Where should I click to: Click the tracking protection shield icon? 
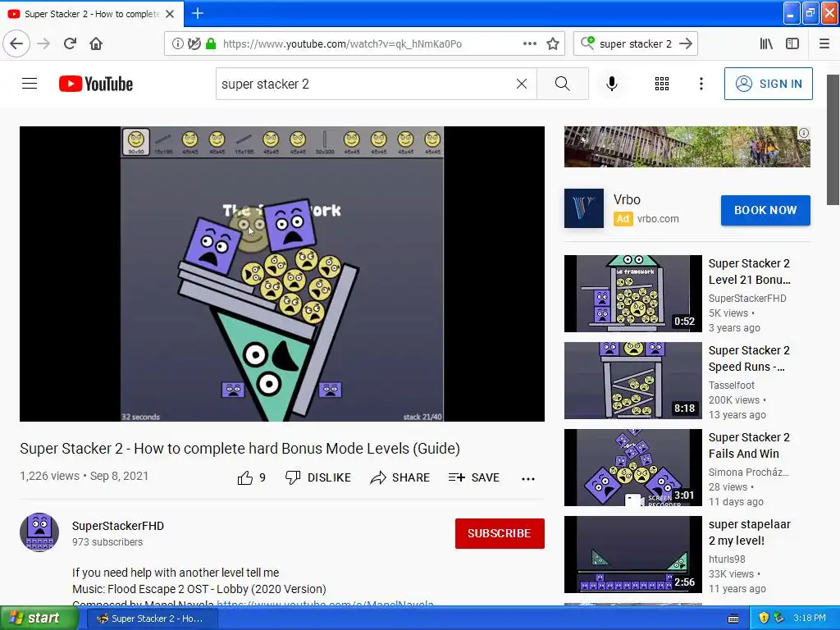click(x=194, y=43)
